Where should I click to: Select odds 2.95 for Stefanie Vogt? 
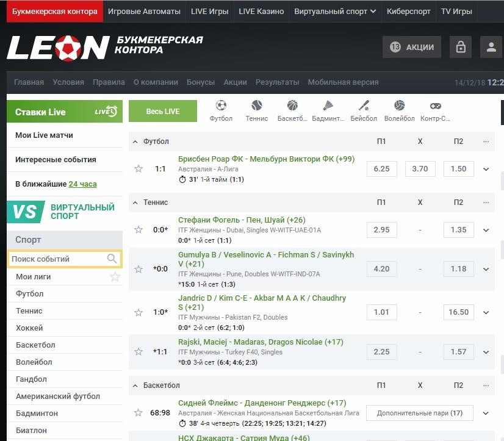381,230
